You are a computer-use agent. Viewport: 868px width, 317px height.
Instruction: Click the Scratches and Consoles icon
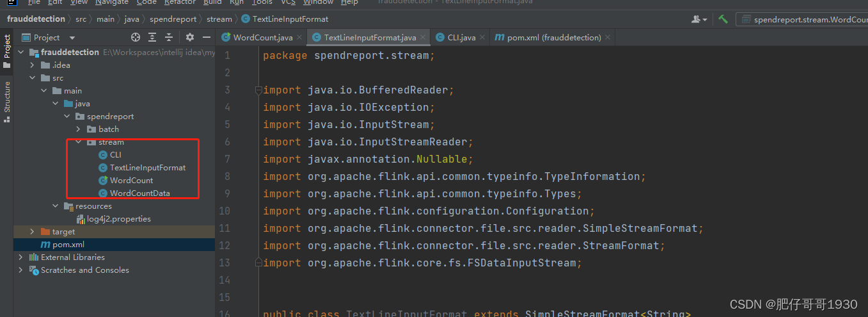coord(34,270)
